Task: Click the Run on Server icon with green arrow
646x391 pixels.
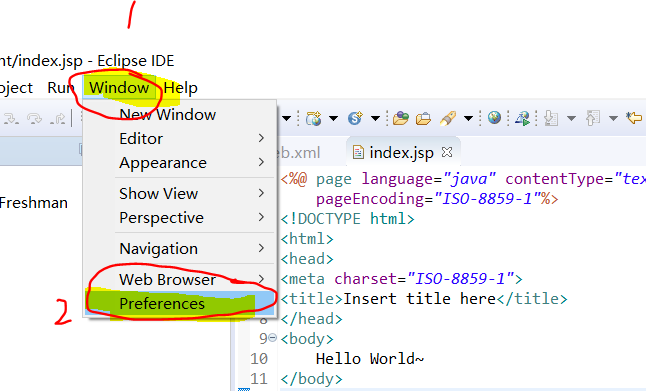Action: pos(522,118)
